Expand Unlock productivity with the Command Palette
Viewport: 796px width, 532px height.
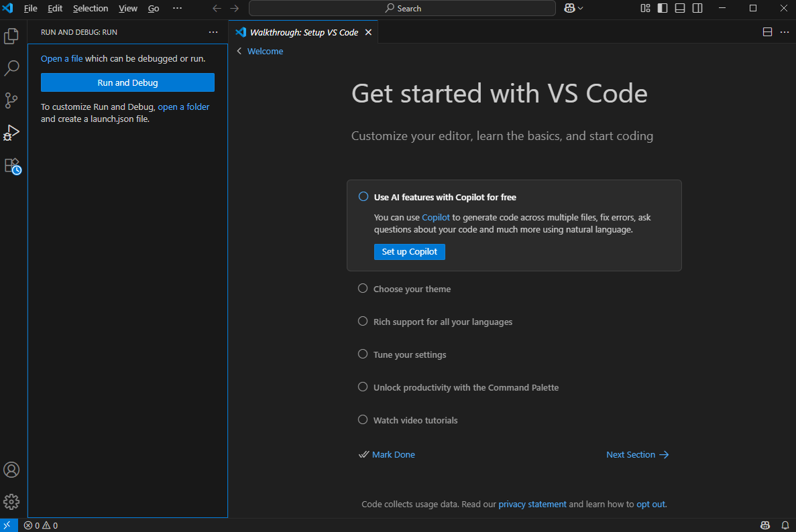pyautogui.click(x=466, y=387)
